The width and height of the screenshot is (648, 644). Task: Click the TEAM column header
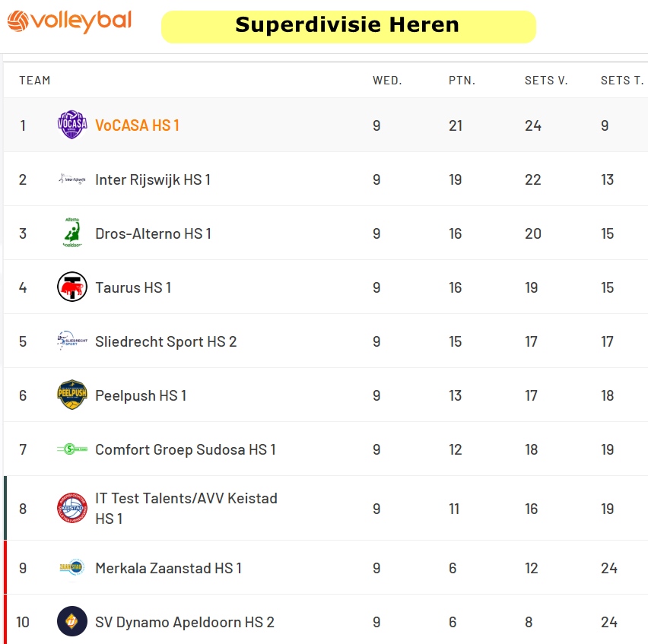(x=35, y=81)
